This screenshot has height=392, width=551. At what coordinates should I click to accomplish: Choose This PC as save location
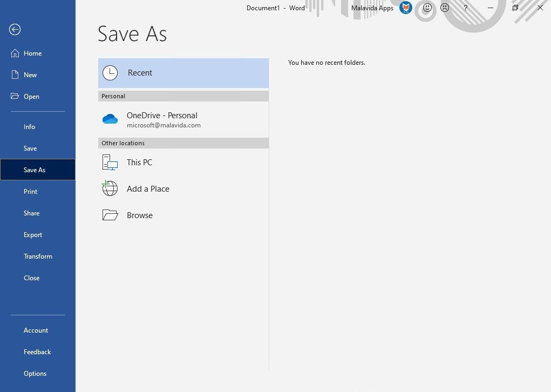click(x=183, y=163)
